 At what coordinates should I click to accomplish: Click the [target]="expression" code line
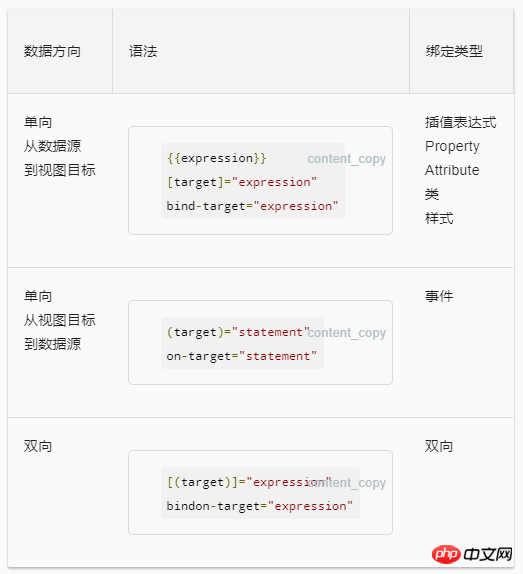[x=242, y=182]
